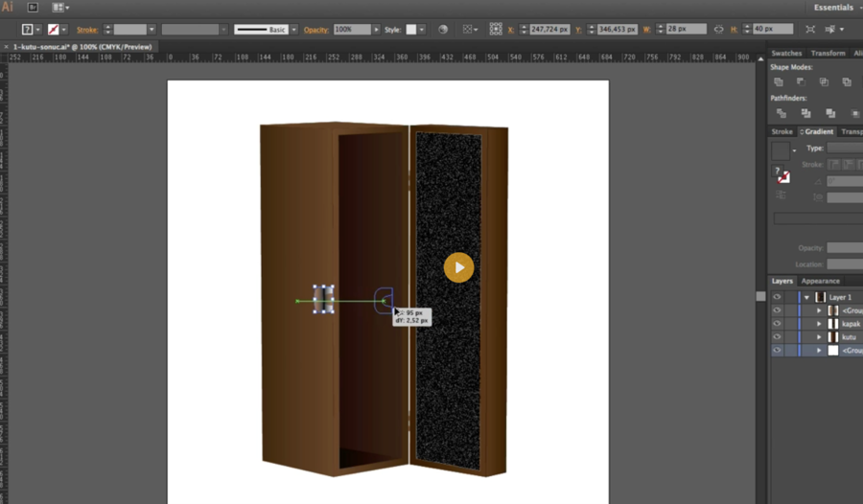863x504 pixels.
Task: Switch to the Transform panel tab
Action: (828, 53)
